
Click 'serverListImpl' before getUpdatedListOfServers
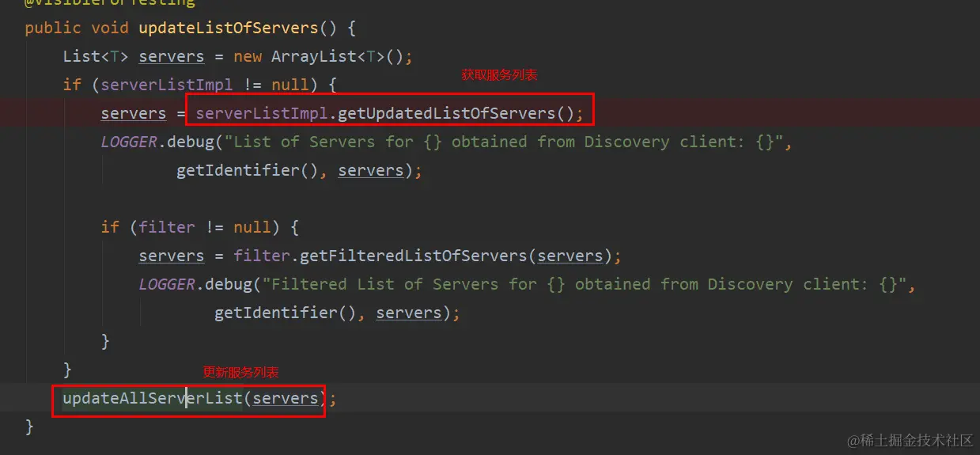point(262,113)
